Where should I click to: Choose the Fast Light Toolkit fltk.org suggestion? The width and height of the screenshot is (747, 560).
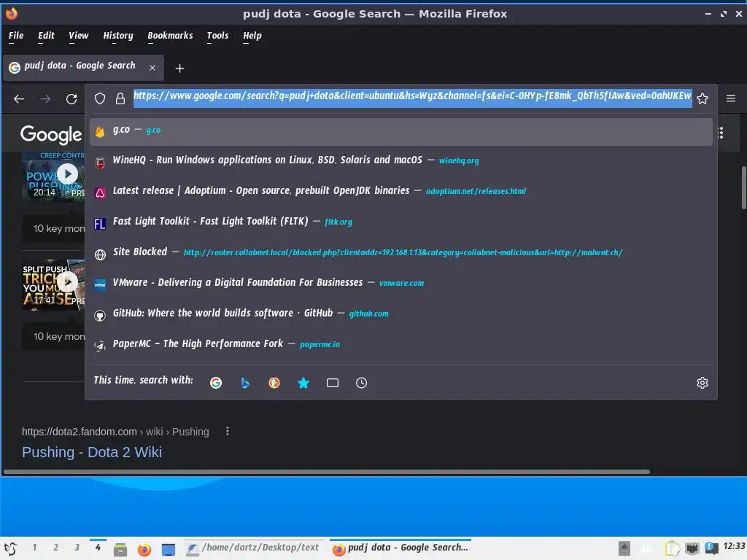coord(400,222)
